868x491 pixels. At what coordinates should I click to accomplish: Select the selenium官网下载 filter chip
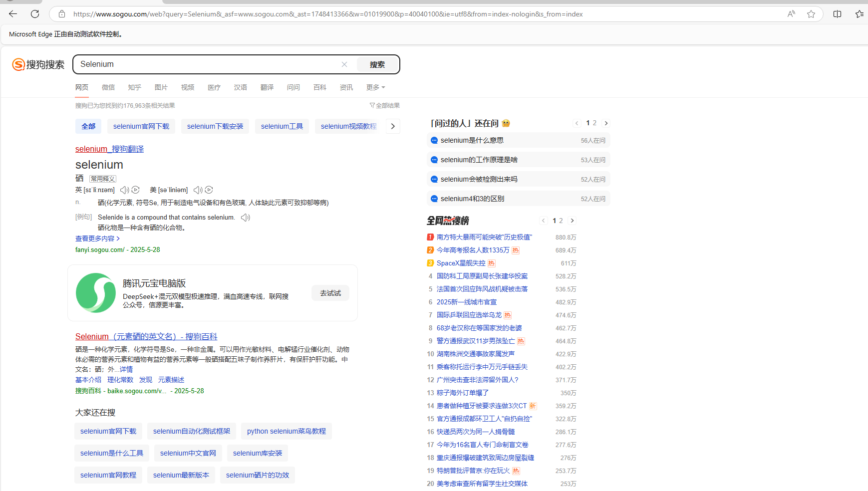point(141,126)
